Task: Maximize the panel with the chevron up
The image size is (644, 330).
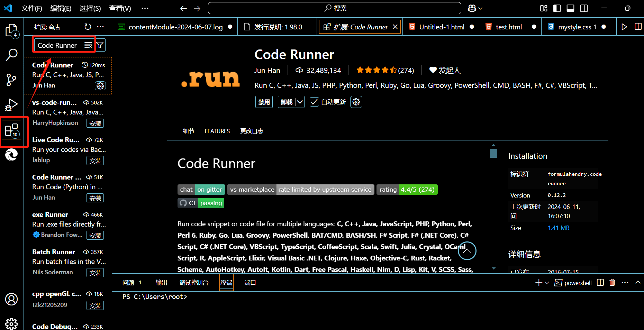Action: click(638, 283)
